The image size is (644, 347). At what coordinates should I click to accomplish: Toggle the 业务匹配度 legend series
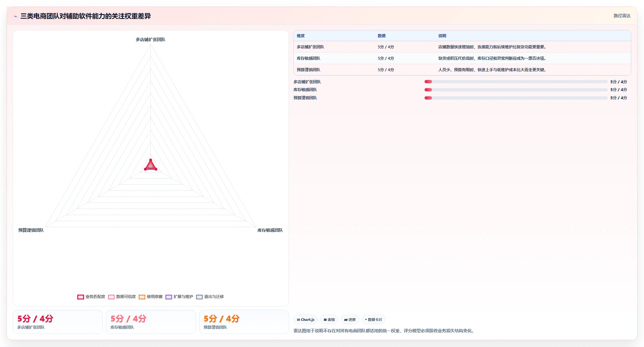(91, 297)
